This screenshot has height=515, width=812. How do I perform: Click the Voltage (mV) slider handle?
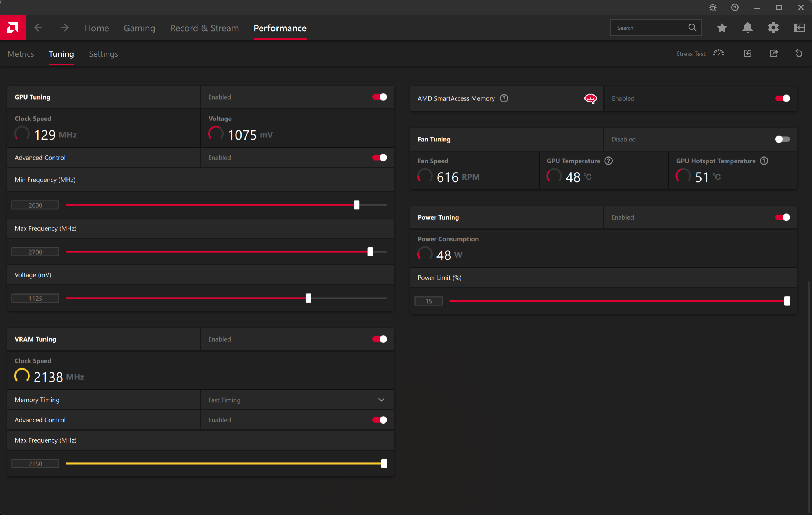point(308,298)
